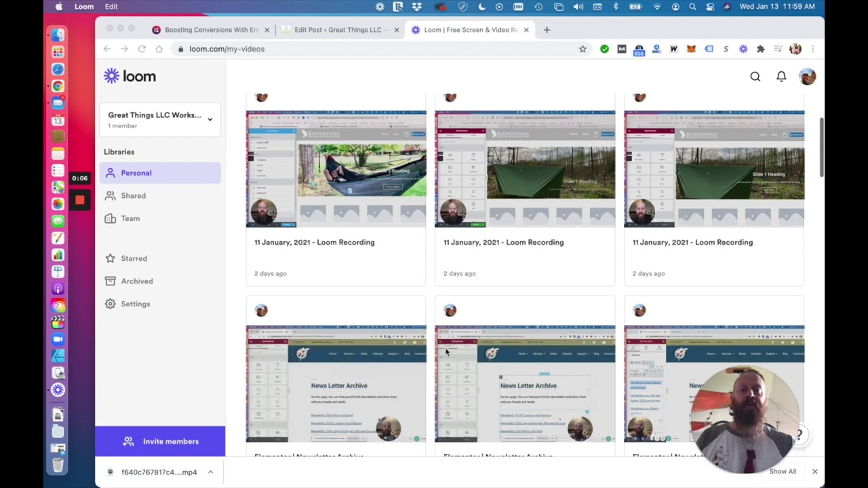
Task: Reload the page
Action: pos(142,49)
